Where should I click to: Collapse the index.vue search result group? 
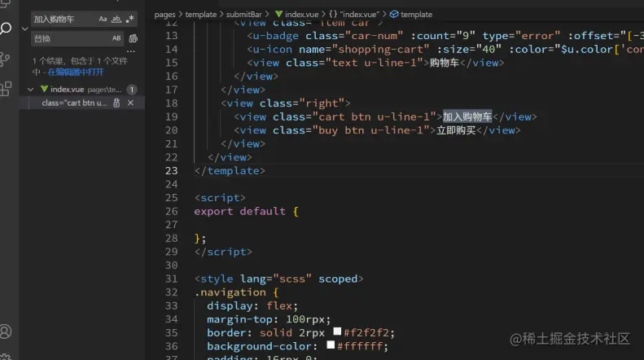coord(30,89)
